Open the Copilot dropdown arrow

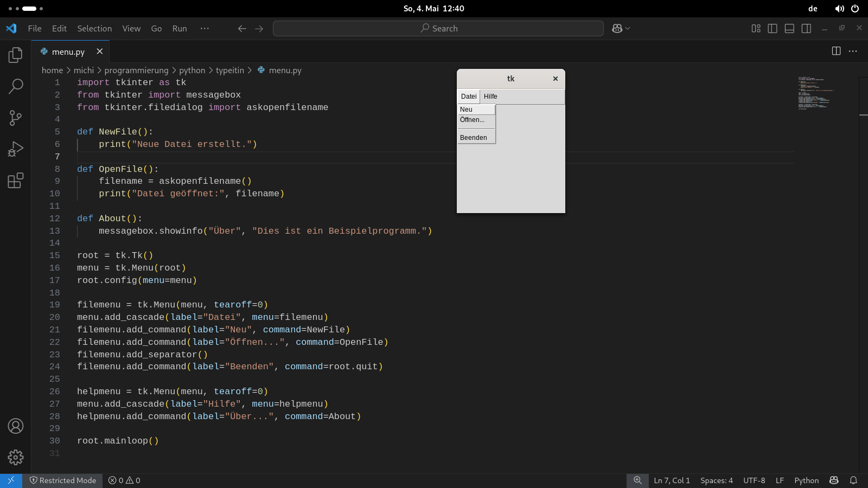click(628, 29)
